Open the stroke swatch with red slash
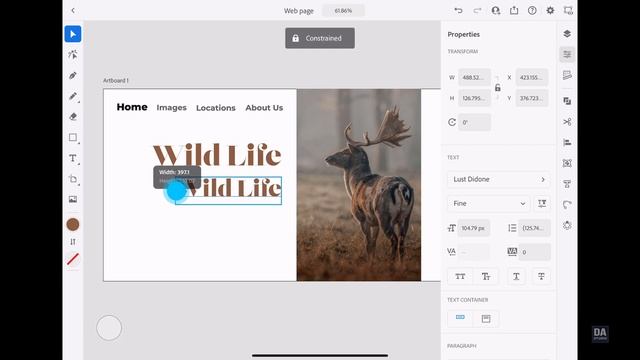This screenshot has height=360, width=640. click(x=73, y=259)
